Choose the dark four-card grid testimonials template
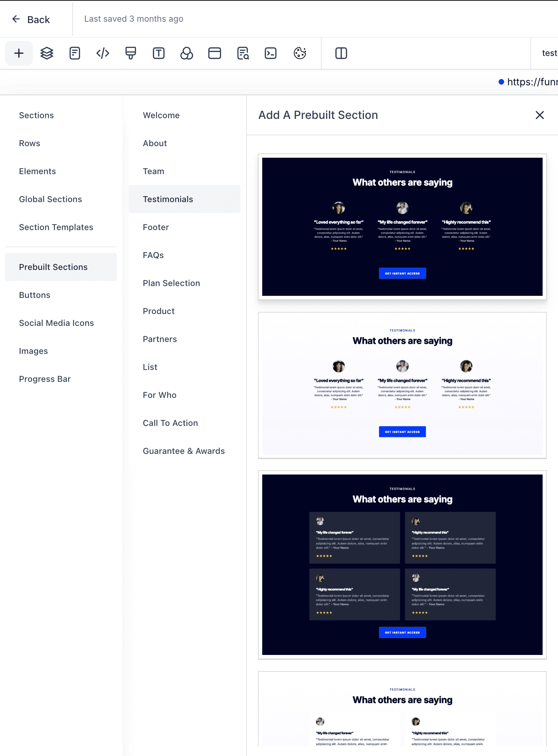Viewport: 558px width, 756px height. 402,565
